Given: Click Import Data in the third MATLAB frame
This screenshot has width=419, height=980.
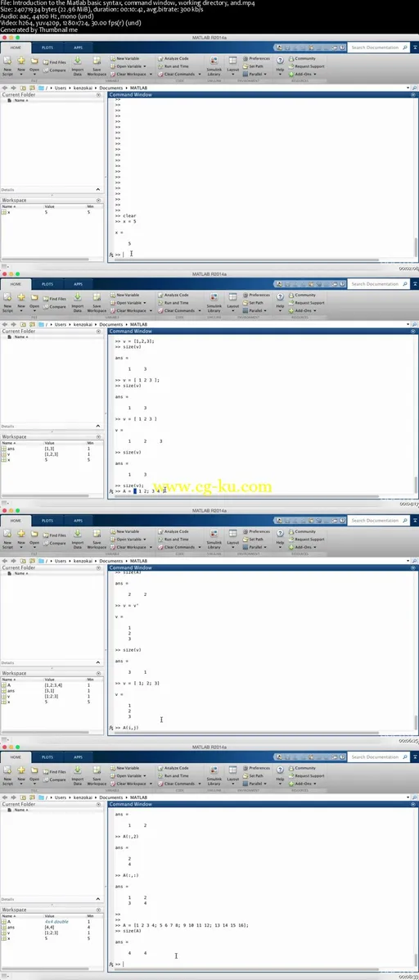Looking at the screenshot, I should coord(78,538).
